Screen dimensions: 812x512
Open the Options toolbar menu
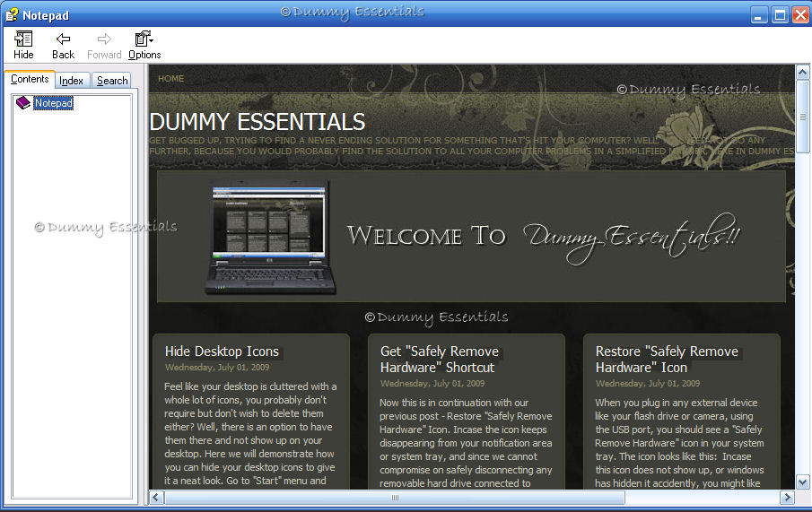pyautogui.click(x=144, y=45)
